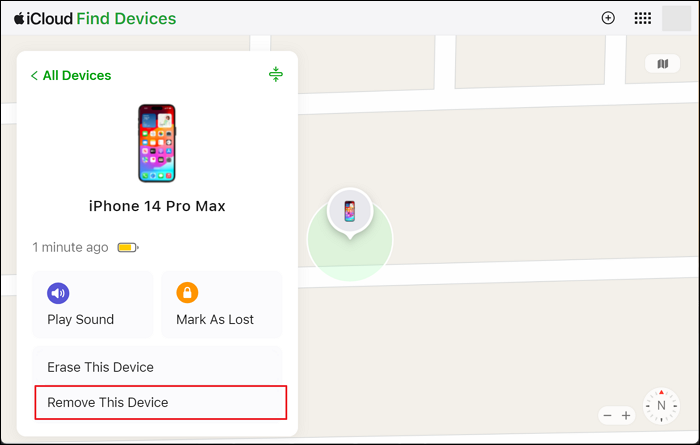Collapse the device panel with green icon
This screenshot has width=700, height=445.
click(x=276, y=74)
